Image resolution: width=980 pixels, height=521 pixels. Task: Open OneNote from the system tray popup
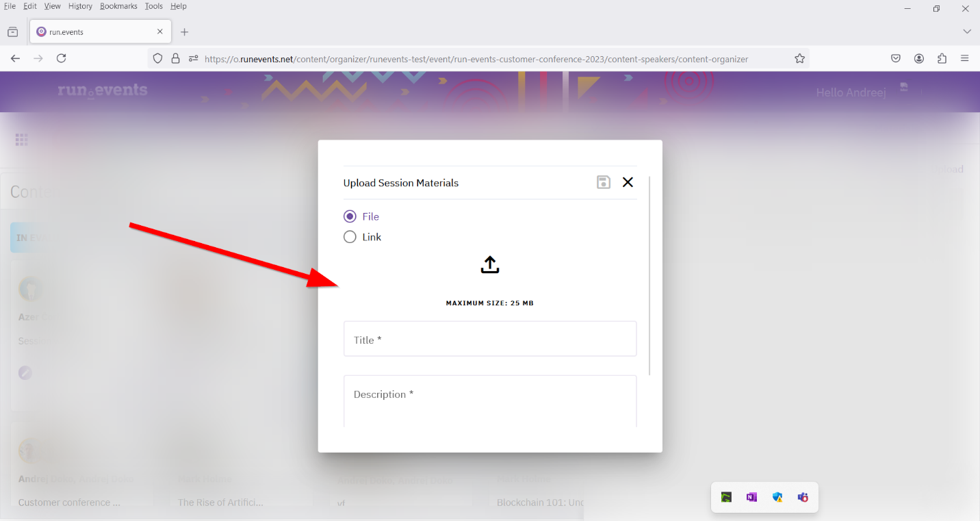click(x=752, y=497)
